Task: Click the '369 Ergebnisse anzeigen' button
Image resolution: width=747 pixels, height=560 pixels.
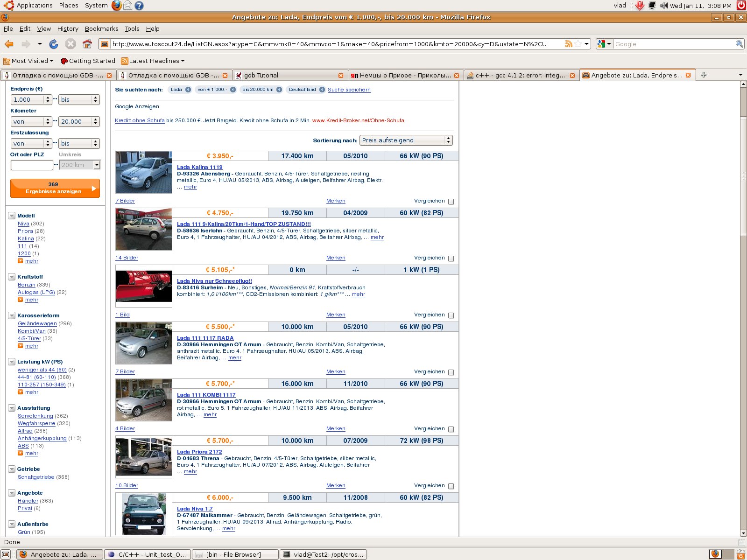Action: coord(55,188)
